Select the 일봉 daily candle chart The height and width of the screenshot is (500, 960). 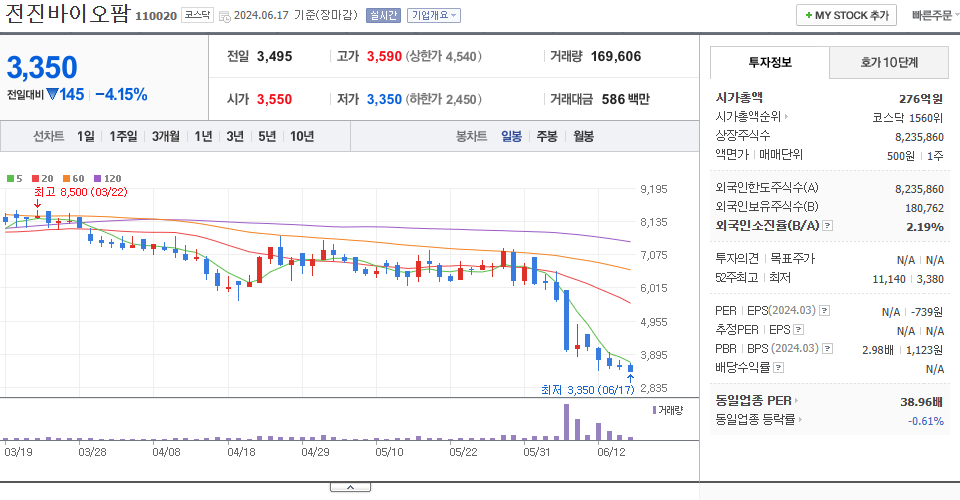click(x=511, y=136)
